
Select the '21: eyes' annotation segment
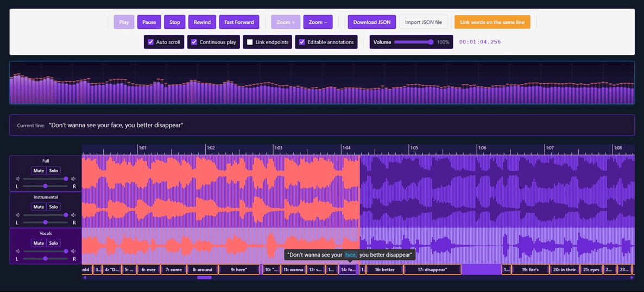coord(591,270)
